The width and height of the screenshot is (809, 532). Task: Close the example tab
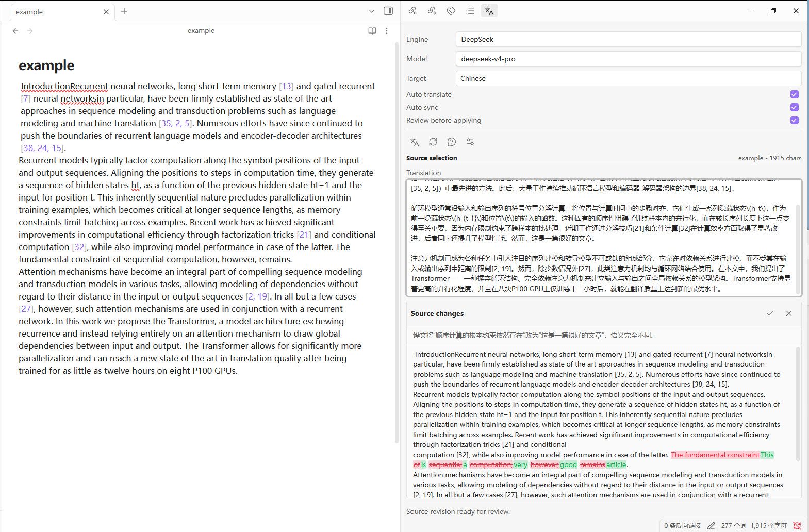pos(106,12)
